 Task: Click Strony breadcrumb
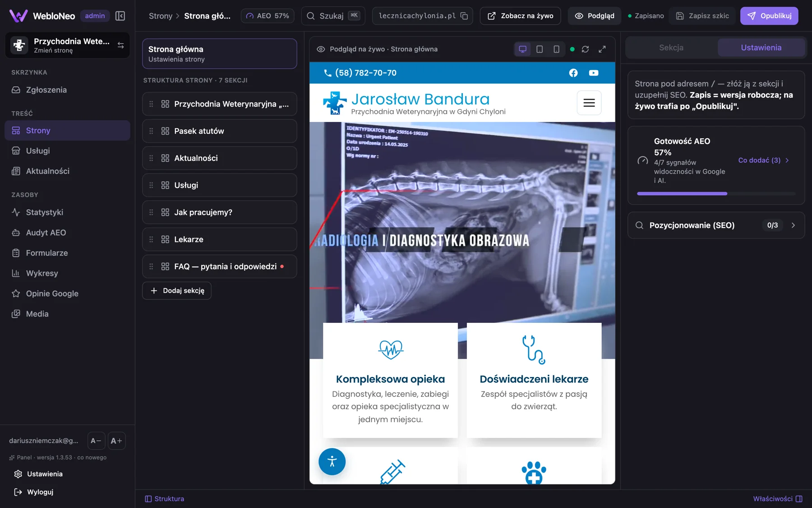[x=161, y=16]
